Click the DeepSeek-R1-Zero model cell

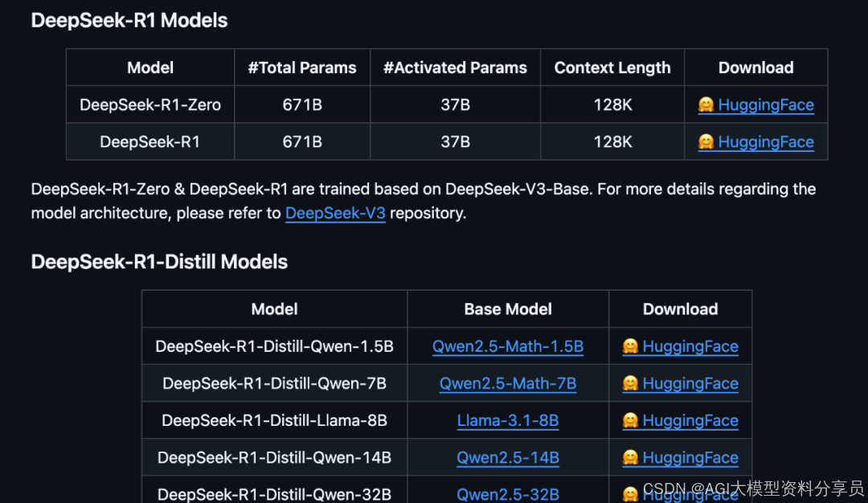[150, 104]
